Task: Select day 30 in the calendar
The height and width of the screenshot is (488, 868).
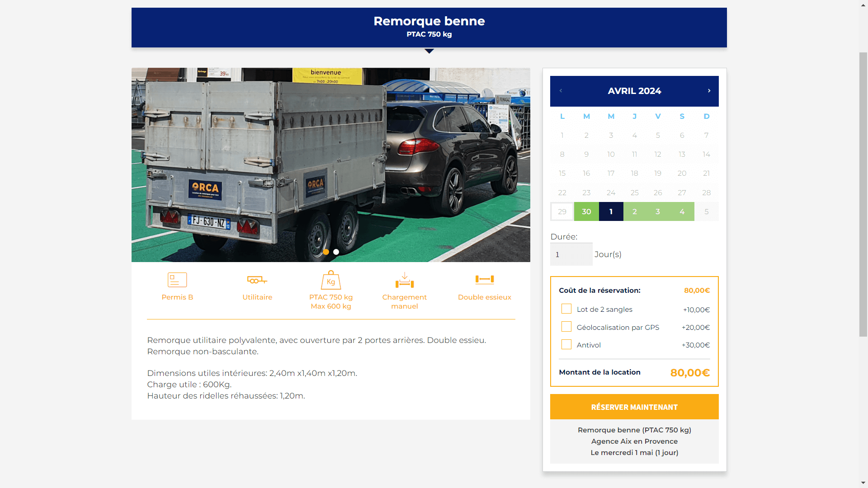Action: [x=586, y=211]
